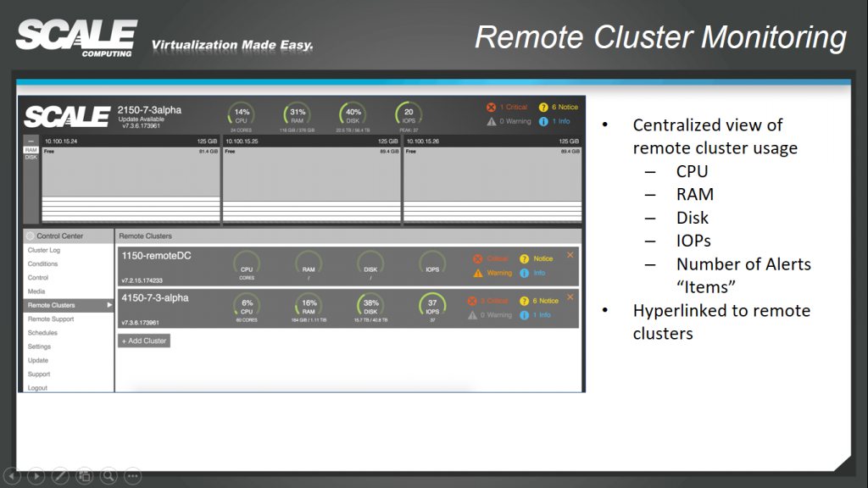Viewport: 868px width, 488px height.
Task: Open 4150-7-3-alpha 6 Notice alerts
Action: 538,301
